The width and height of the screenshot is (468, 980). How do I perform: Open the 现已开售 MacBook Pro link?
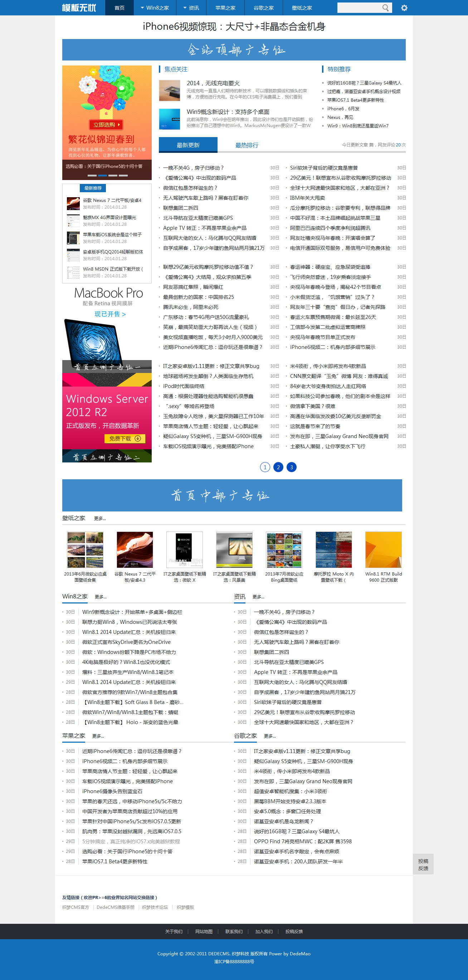click(110, 314)
